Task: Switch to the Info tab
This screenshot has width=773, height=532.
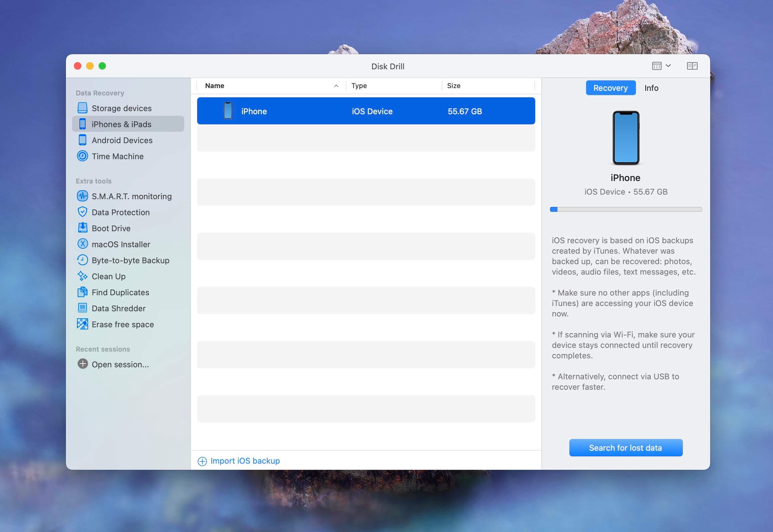Action: pyautogui.click(x=651, y=88)
